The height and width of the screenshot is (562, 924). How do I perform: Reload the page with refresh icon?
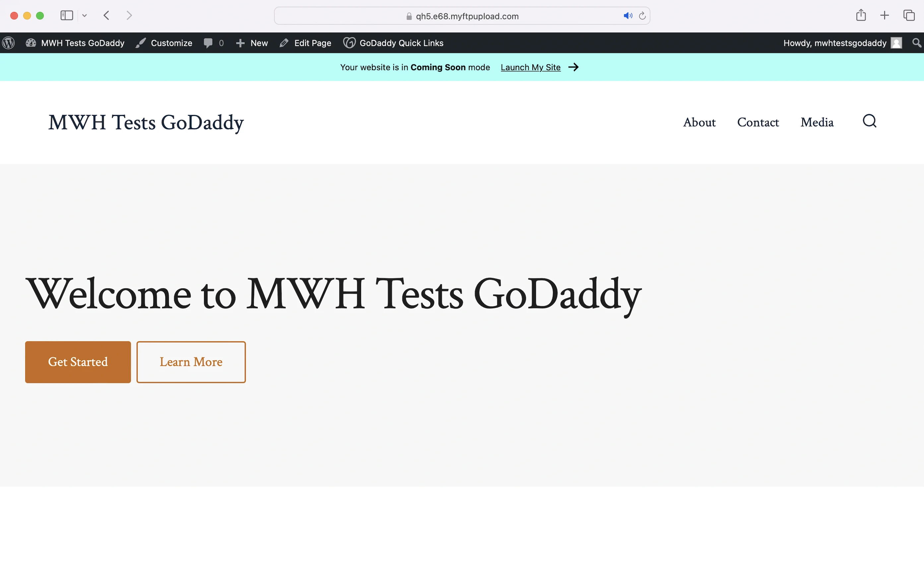pos(642,16)
